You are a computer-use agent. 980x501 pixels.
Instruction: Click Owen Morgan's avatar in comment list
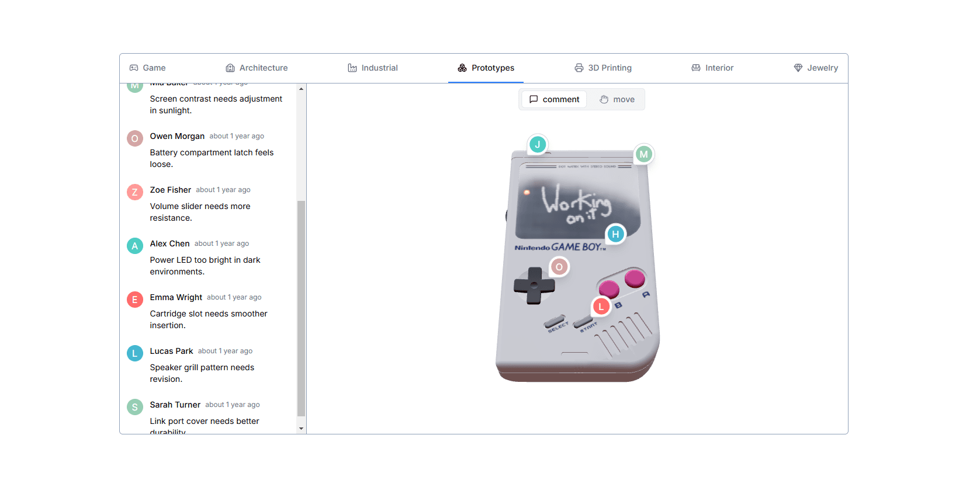(x=135, y=138)
